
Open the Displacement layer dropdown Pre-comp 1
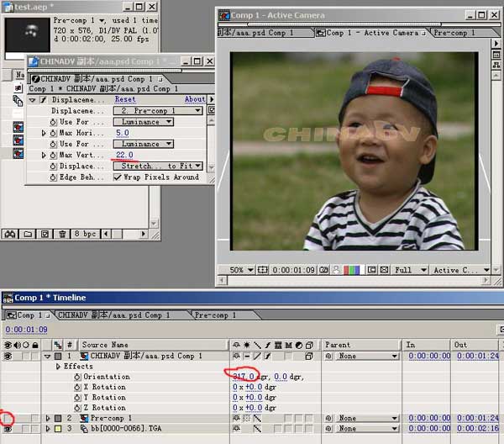click(158, 111)
